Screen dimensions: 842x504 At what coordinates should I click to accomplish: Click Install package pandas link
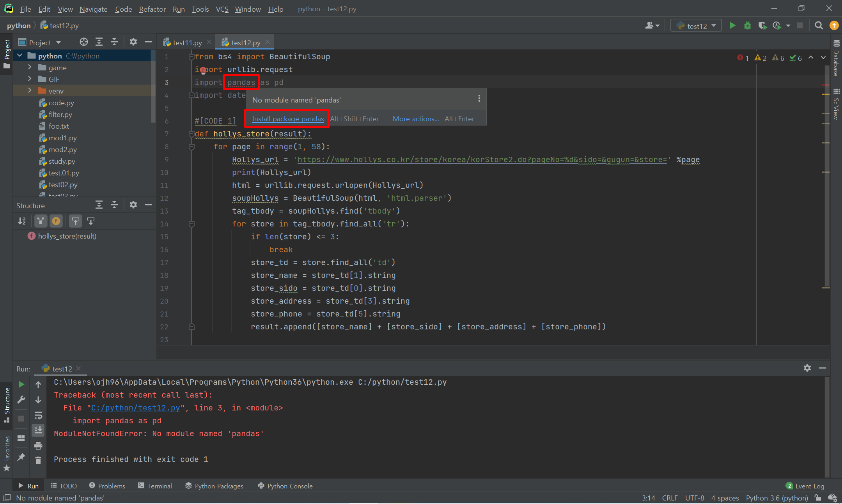coord(288,119)
